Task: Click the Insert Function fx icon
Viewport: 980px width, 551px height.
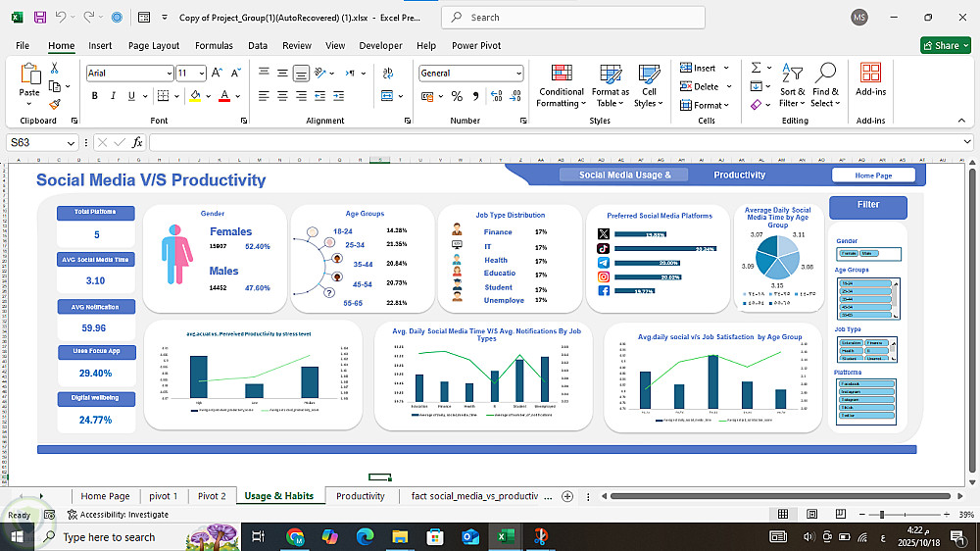Action: click(x=137, y=142)
